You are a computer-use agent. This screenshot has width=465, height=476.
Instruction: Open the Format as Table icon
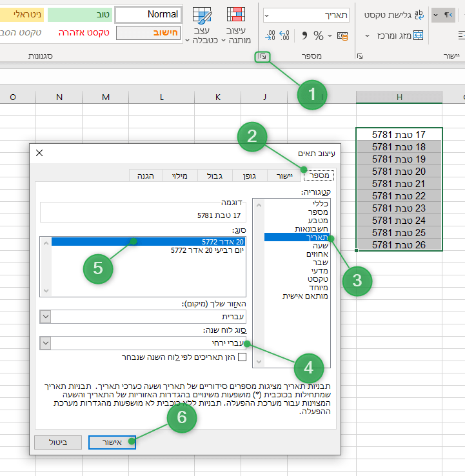click(x=202, y=15)
